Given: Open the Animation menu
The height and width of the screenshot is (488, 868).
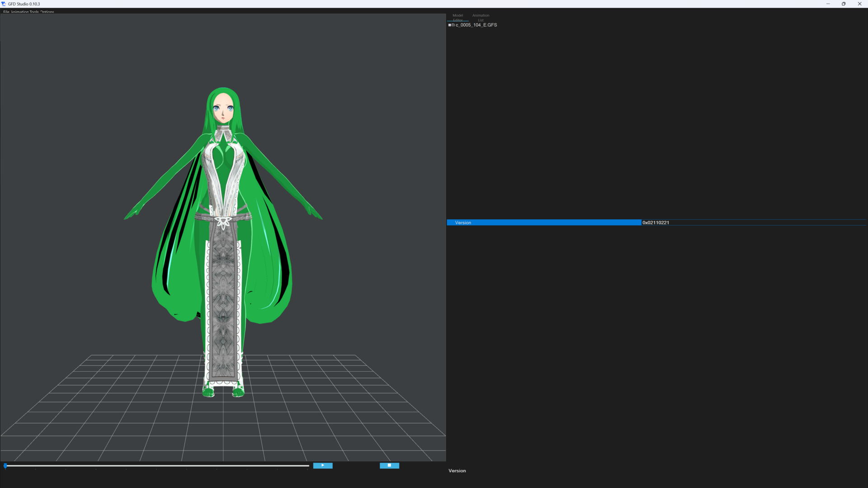Looking at the screenshot, I should [x=19, y=12].
